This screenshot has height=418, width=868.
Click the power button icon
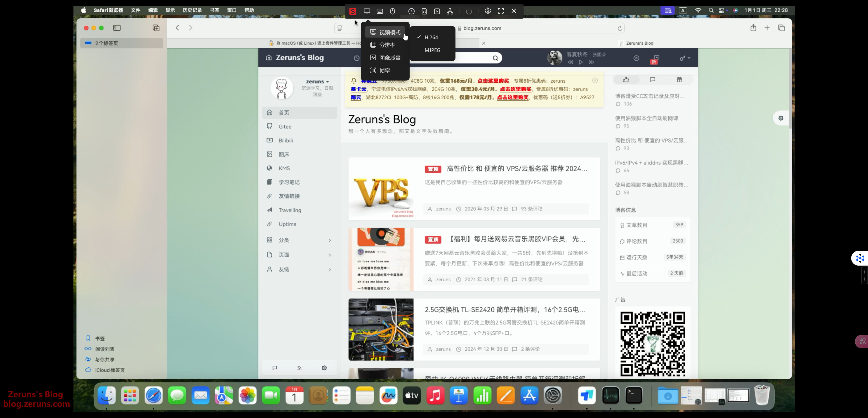469,11
